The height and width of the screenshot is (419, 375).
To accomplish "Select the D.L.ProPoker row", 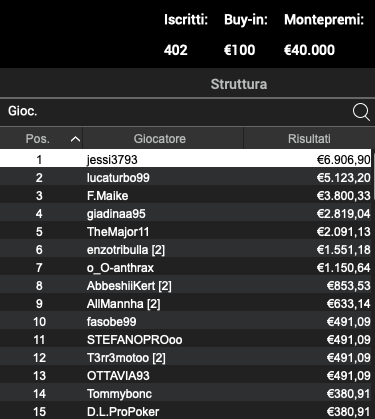I will tap(185, 411).
